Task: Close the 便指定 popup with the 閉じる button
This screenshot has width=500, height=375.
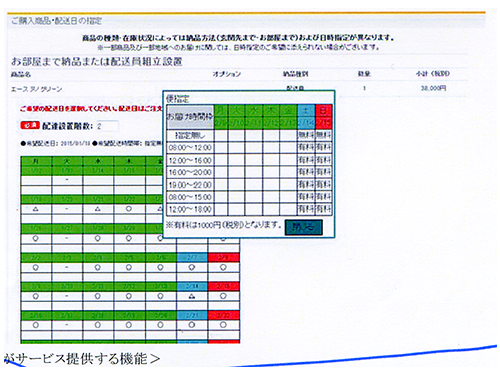Action: coord(303,227)
